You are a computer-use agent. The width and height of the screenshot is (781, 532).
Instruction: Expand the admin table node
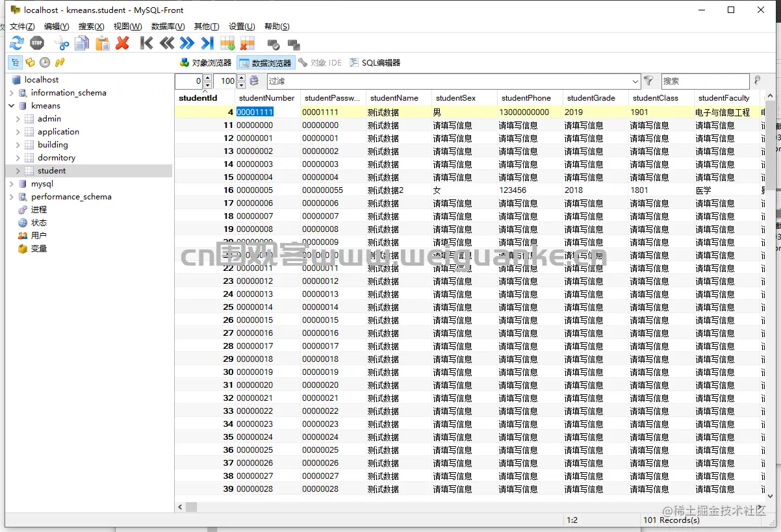tap(18, 119)
